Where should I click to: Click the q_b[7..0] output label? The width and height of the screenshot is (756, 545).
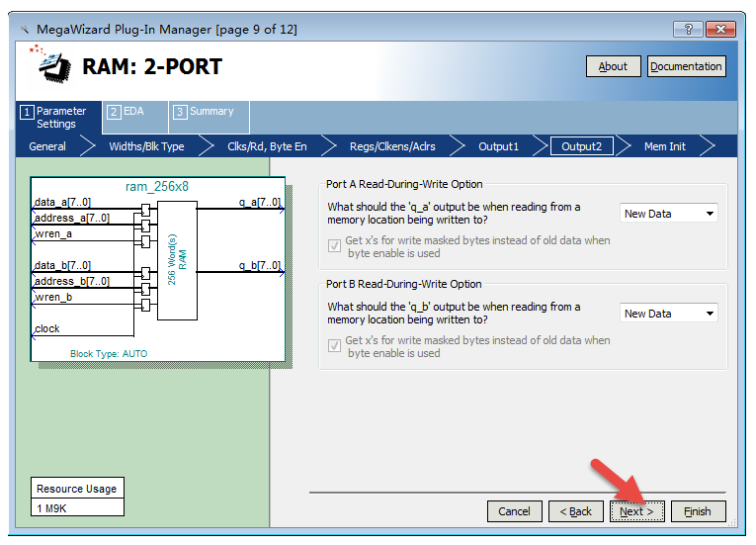pos(259,265)
